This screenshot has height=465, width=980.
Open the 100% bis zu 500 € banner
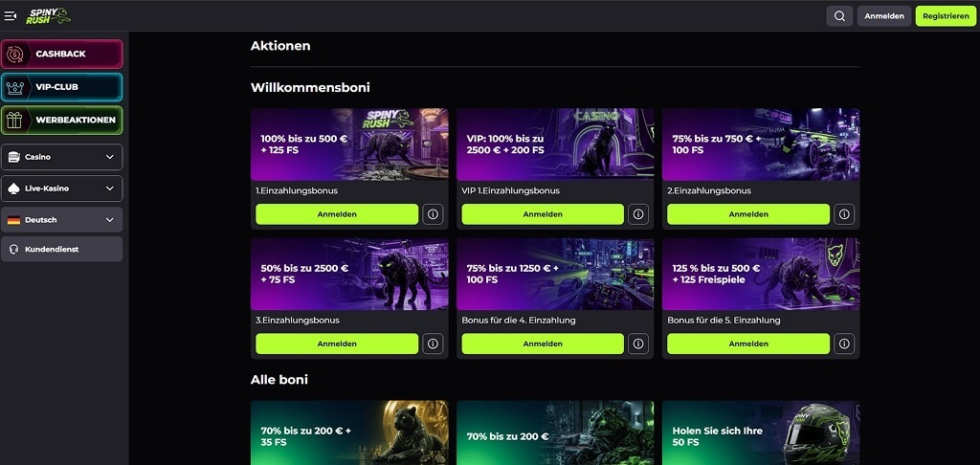[349, 144]
